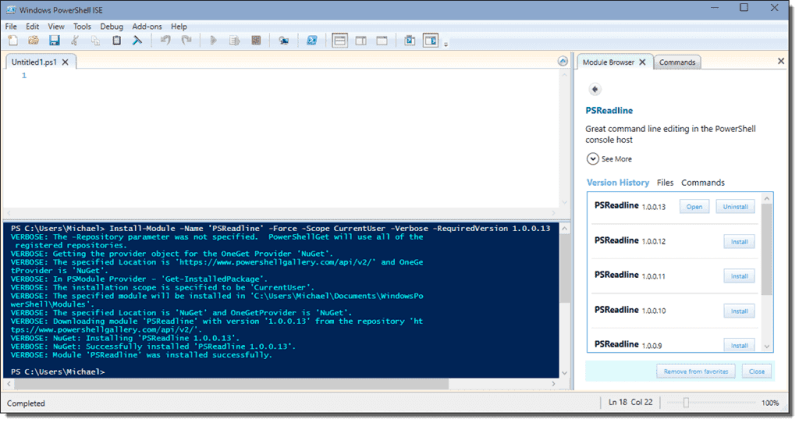This screenshot has height=423, width=799.
Task: Click the console pane vertical scrollbar thumb
Action: tap(564, 269)
